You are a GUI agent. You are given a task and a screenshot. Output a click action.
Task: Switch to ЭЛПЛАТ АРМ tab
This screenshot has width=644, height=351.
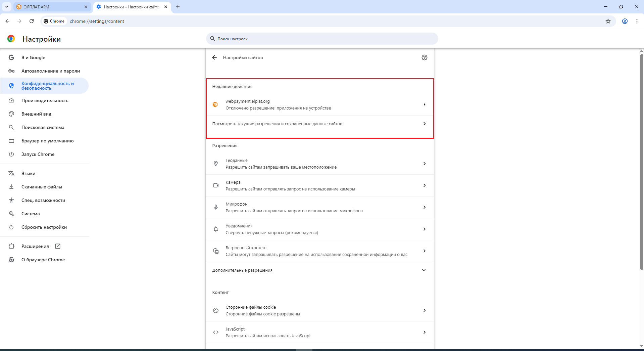(x=52, y=7)
